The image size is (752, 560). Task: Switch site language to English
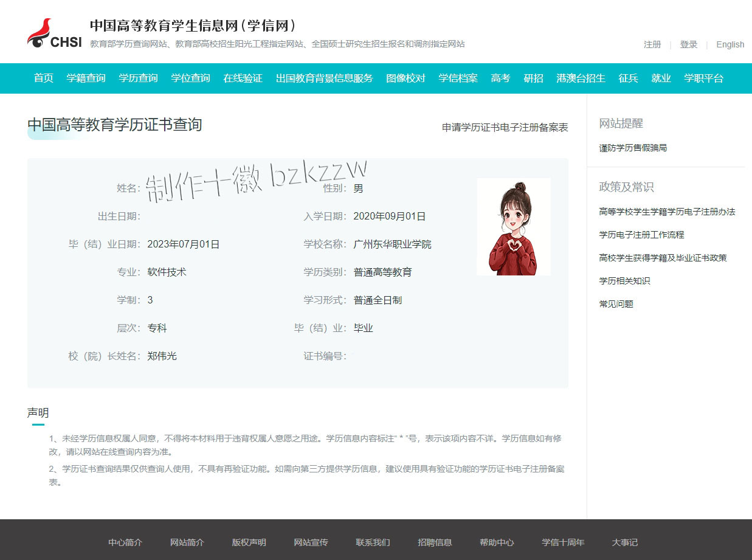point(730,44)
